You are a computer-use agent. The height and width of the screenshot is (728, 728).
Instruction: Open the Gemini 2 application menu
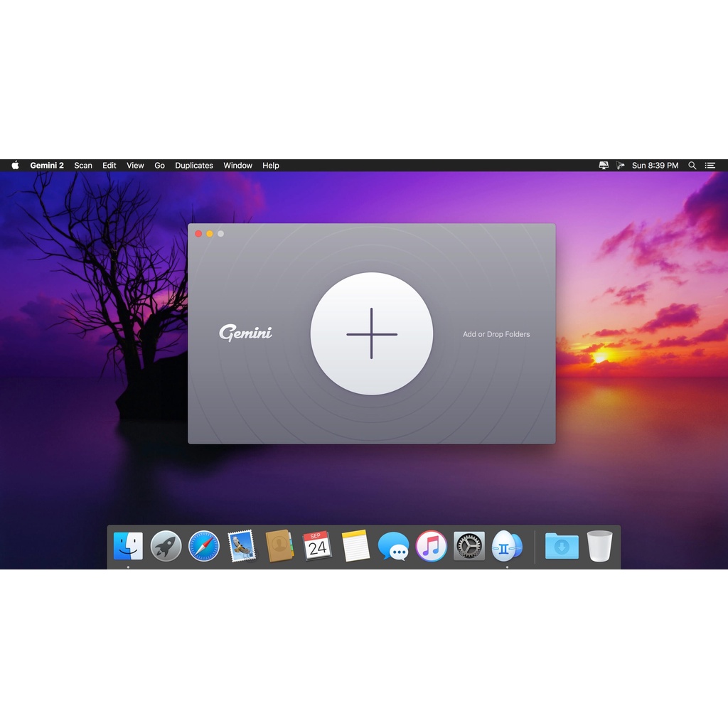point(47,166)
